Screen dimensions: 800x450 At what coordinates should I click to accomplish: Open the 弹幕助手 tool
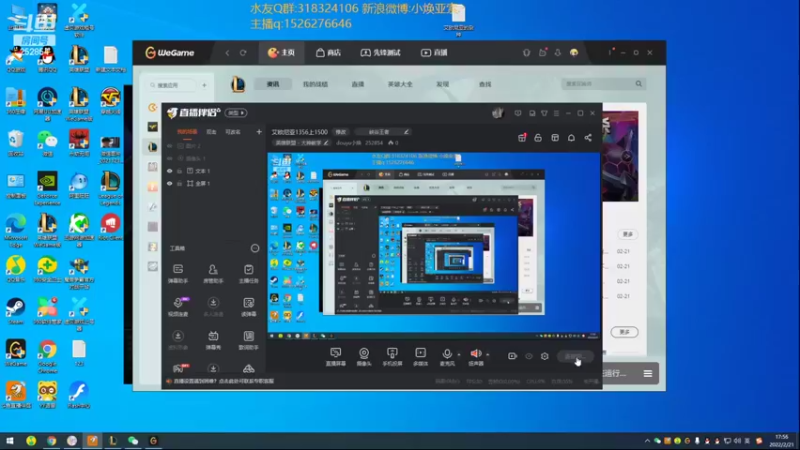pos(178,273)
